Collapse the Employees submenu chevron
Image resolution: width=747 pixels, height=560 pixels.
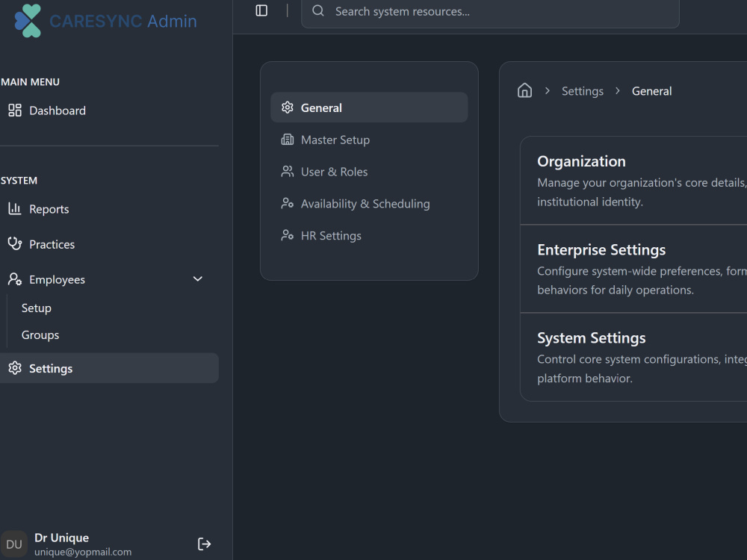[198, 279]
